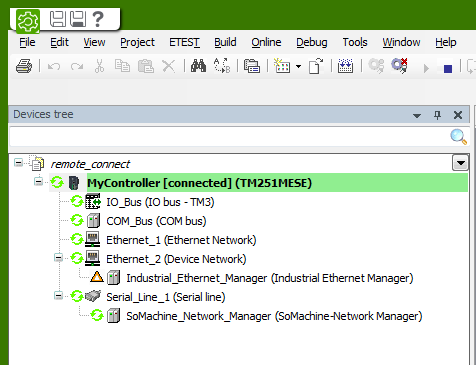
Task: Open the Help menu
Action: 446,43
